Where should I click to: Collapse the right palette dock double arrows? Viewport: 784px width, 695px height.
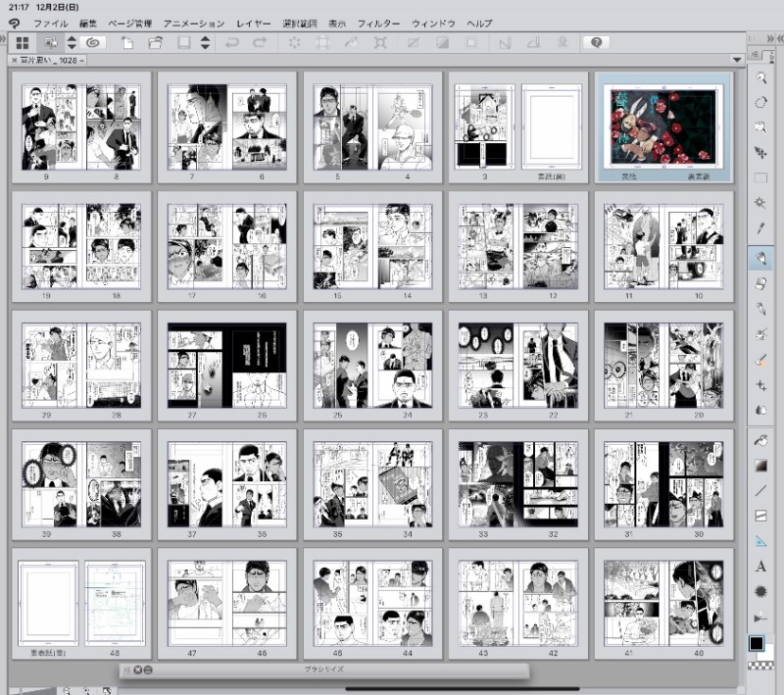772,38
